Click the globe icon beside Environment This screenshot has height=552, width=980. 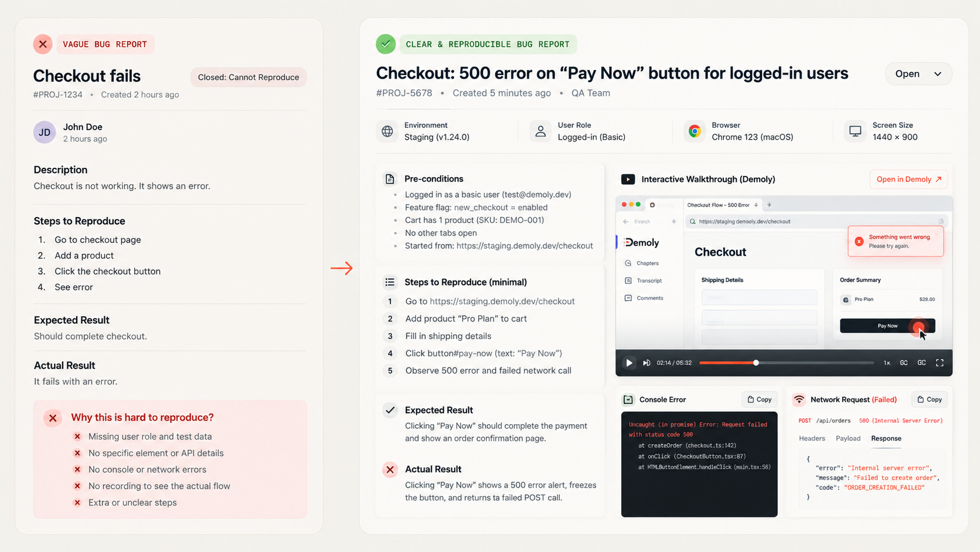click(387, 131)
